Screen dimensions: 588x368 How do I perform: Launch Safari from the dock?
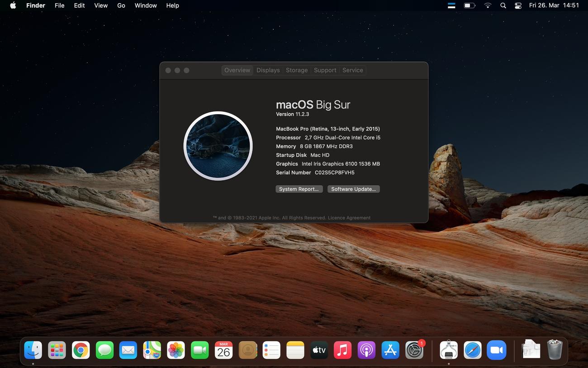point(473,350)
